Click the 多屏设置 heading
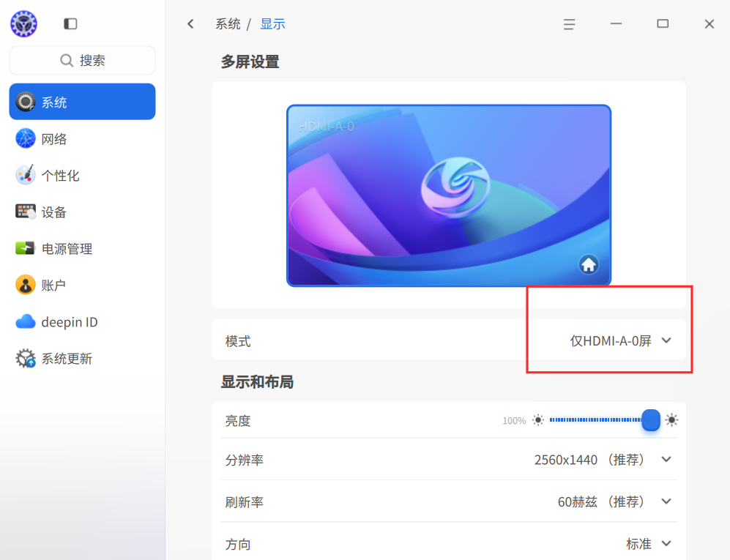The image size is (730, 560). [x=250, y=61]
